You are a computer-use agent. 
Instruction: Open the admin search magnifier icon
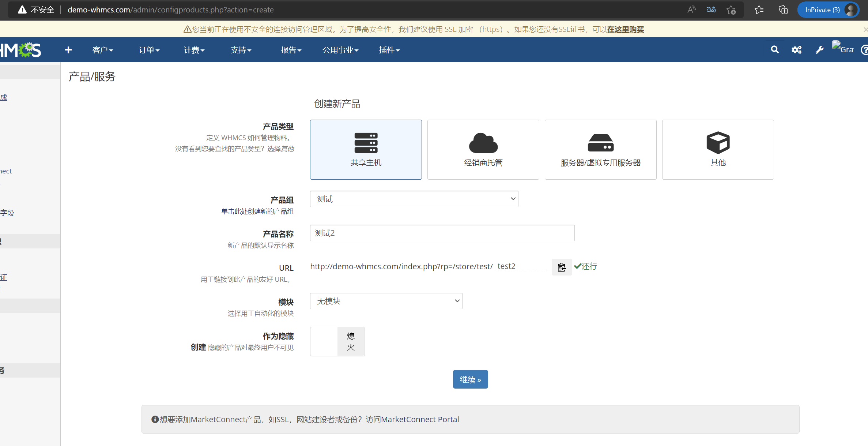[x=774, y=50]
